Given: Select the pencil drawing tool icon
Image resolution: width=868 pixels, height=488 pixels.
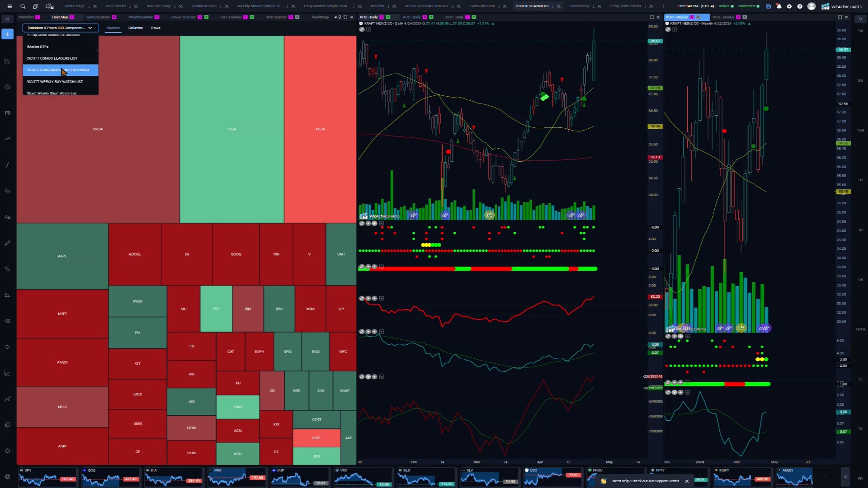Looking at the screenshot, I should (x=8, y=243).
